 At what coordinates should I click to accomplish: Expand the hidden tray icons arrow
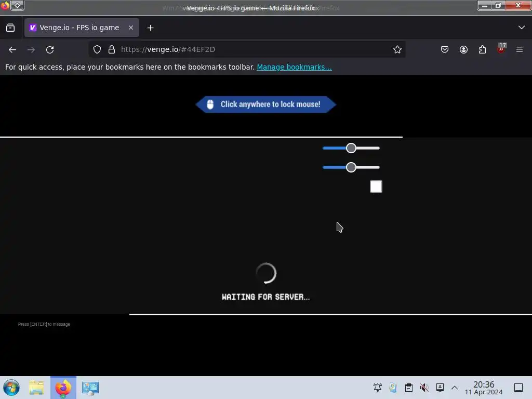point(455,388)
